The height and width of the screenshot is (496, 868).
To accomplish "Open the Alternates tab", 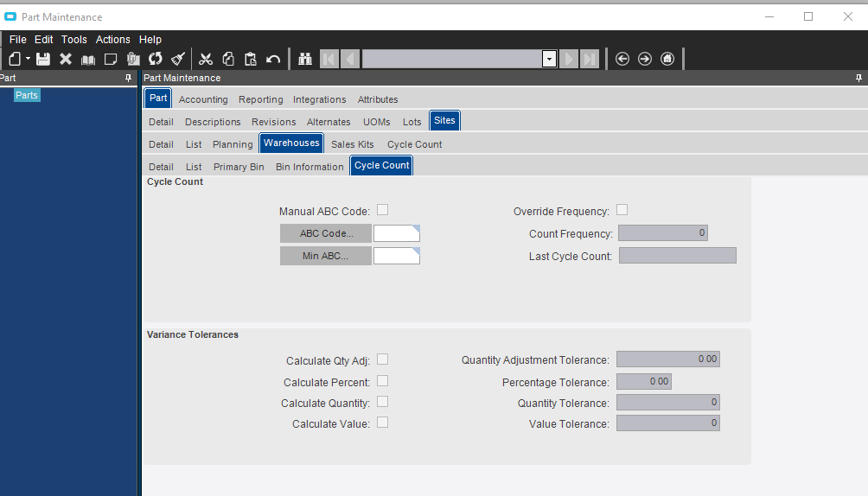I will (x=329, y=122).
